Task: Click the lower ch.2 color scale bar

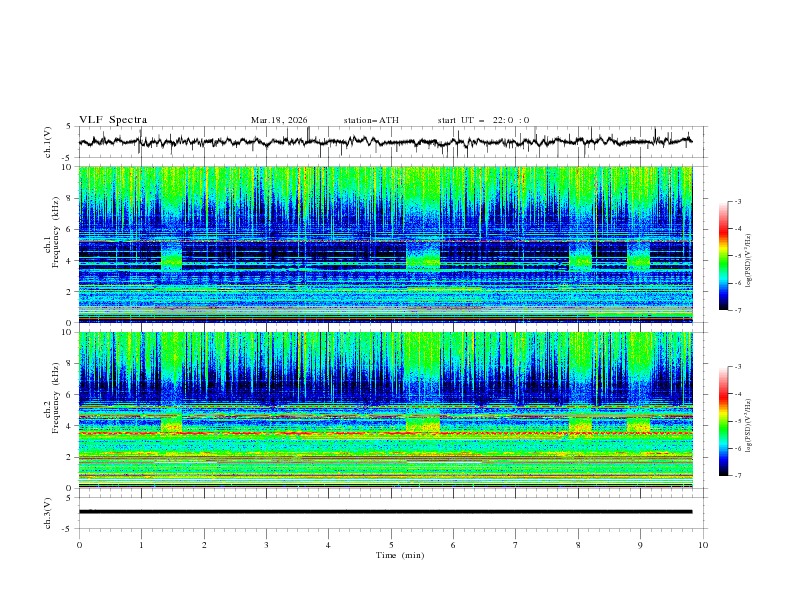Action: point(723,421)
